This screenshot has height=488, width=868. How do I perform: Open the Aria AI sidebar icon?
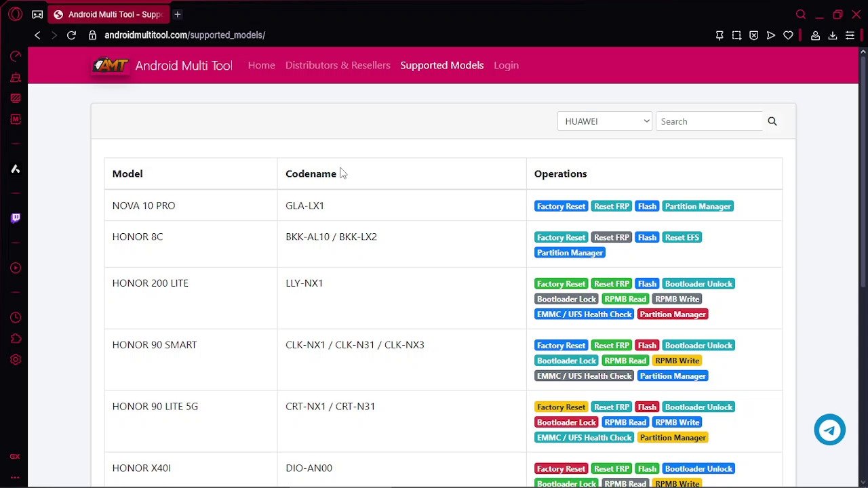pyautogui.click(x=15, y=169)
